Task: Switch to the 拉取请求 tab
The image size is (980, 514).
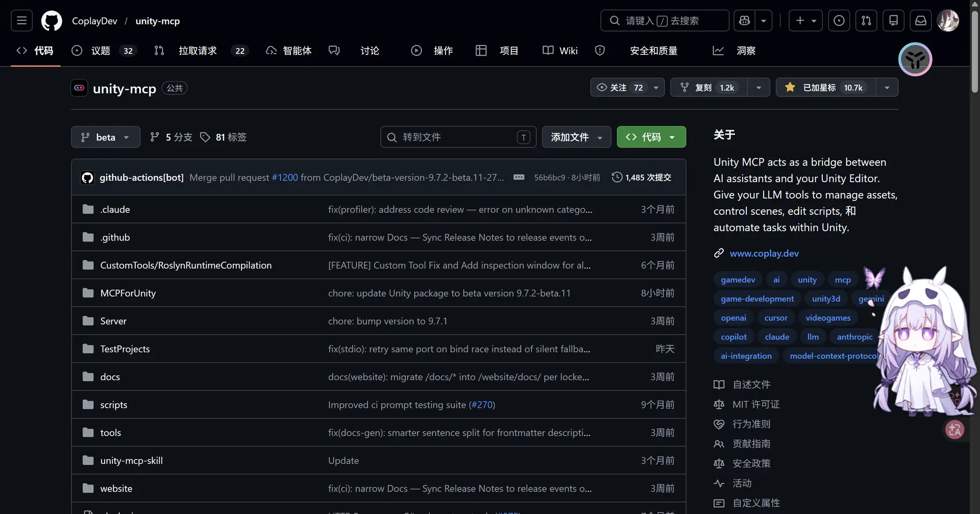Action: click(201, 51)
